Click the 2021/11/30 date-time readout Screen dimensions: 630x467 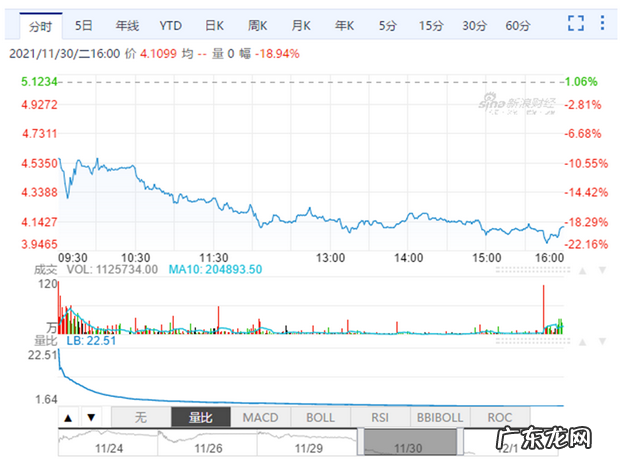tap(64, 53)
